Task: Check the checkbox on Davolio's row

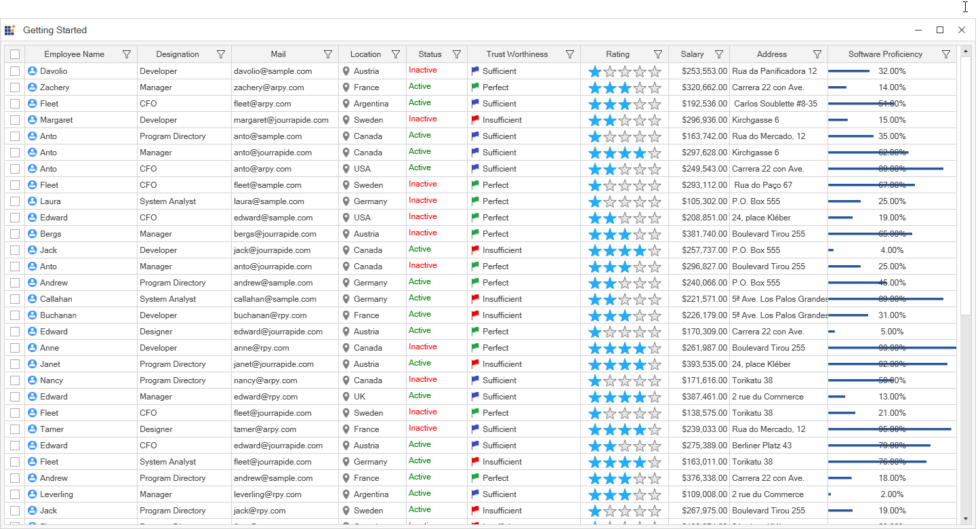Action: 15,71
